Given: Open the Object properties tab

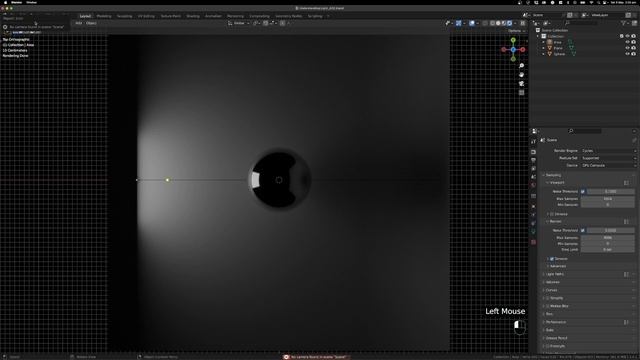Looking at the screenshot, I should coord(533,207).
